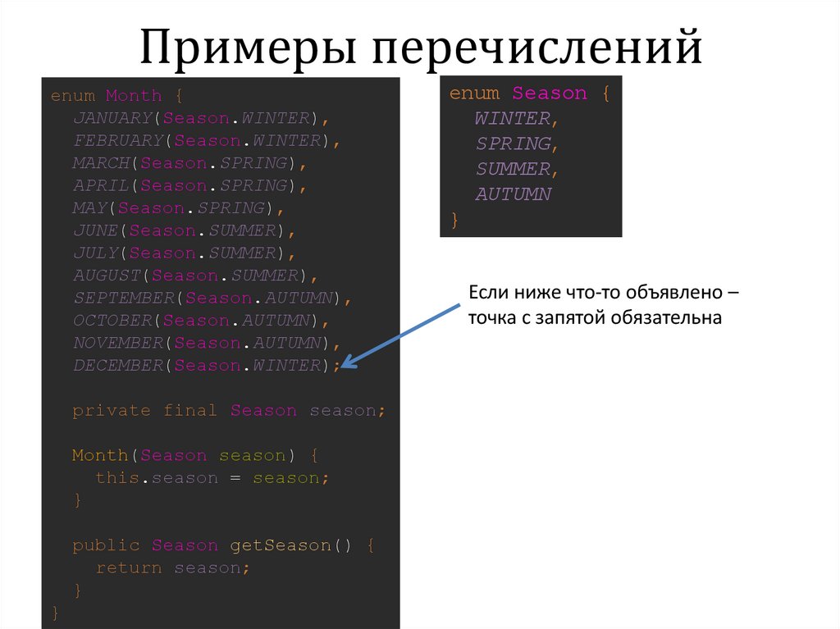840x629 pixels.
Task: Select the APRIL(Season.SPRING) line
Action: 189,185
